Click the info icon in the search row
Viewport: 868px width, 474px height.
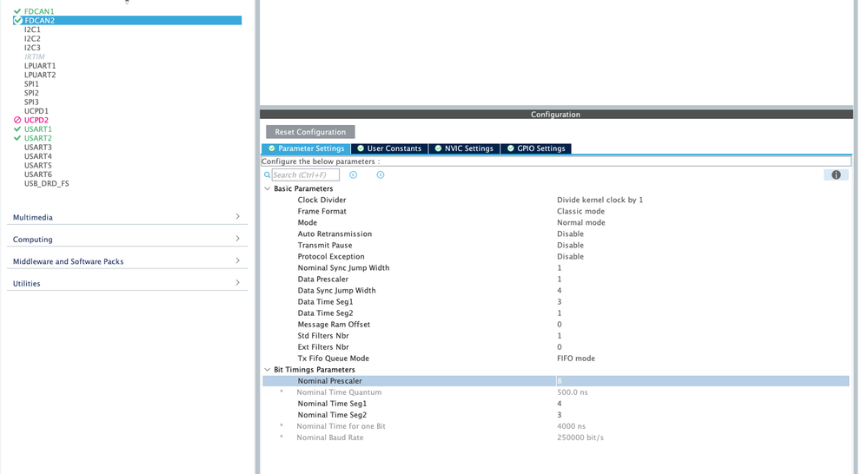click(836, 174)
